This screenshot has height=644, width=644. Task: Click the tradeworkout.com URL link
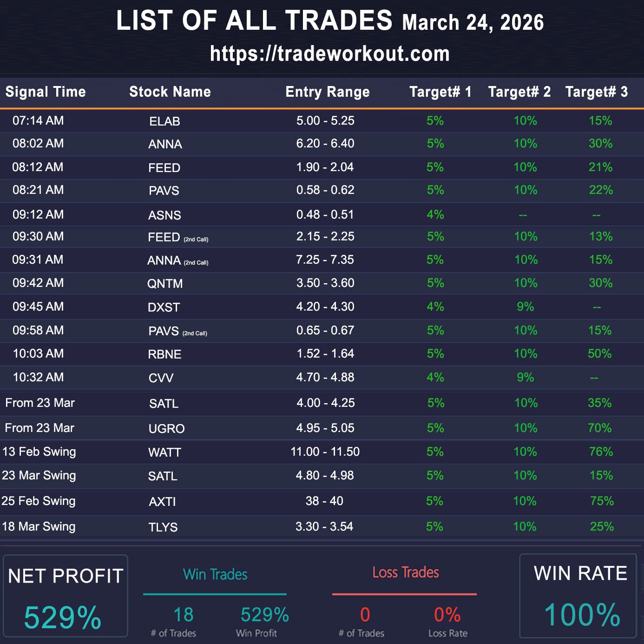pos(329,54)
